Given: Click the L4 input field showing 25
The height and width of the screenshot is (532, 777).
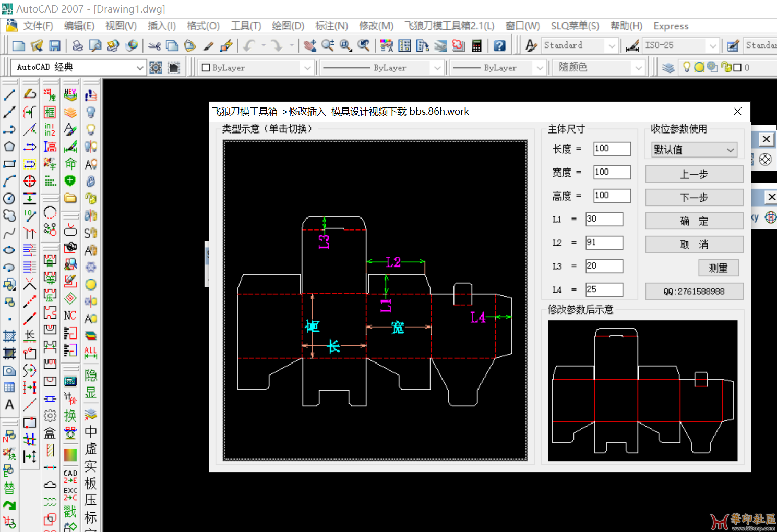Looking at the screenshot, I should tap(604, 289).
